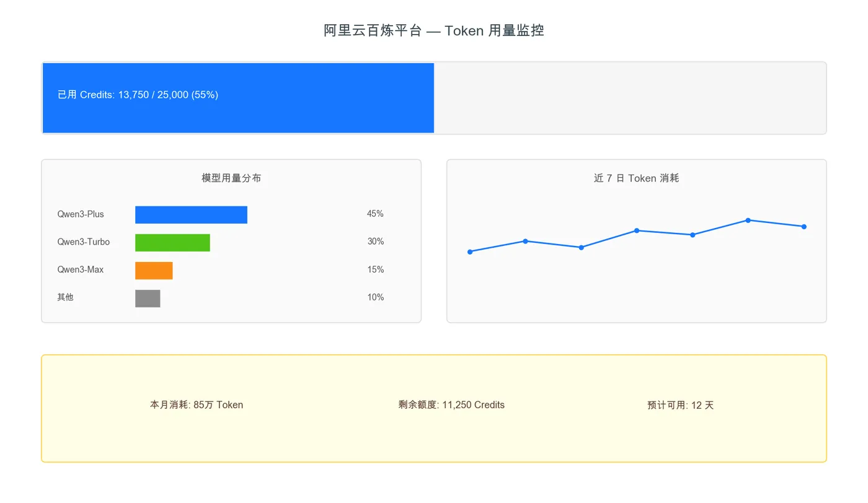Click the 30% value for Qwen3-Turbo
This screenshot has height=503, width=868.
[376, 242]
